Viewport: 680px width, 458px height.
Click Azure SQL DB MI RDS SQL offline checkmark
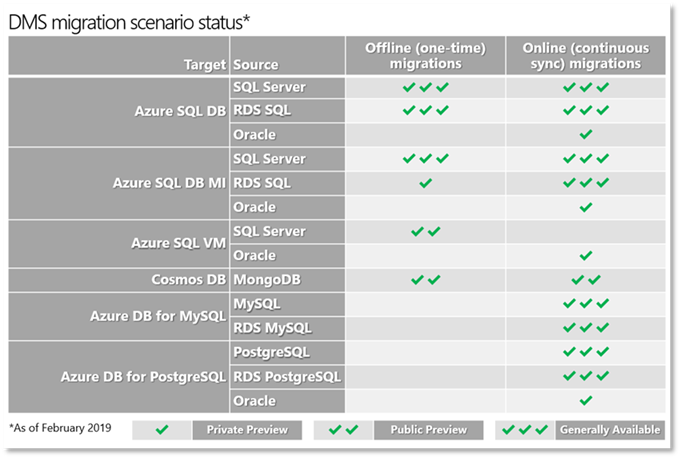click(x=426, y=183)
